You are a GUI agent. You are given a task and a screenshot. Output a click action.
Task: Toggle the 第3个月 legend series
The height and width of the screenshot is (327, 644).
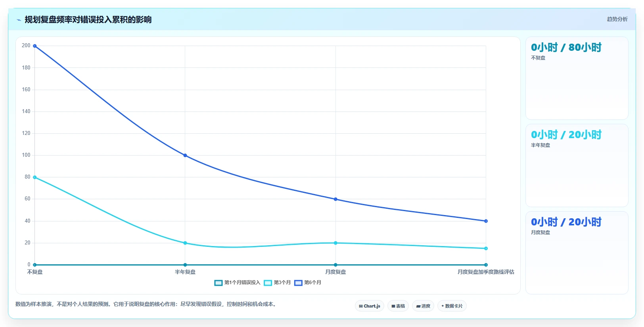[277, 283]
